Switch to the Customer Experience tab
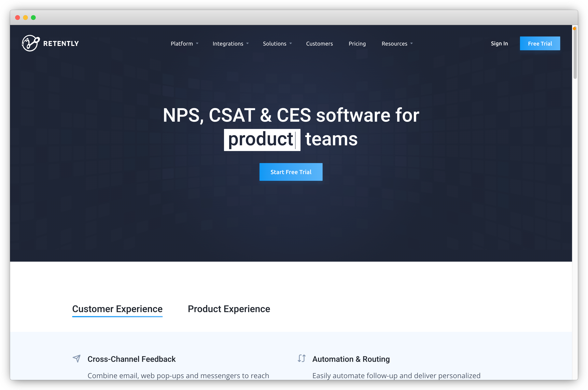The width and height of the screenshot is (588, 390). [x=117, y=309]
